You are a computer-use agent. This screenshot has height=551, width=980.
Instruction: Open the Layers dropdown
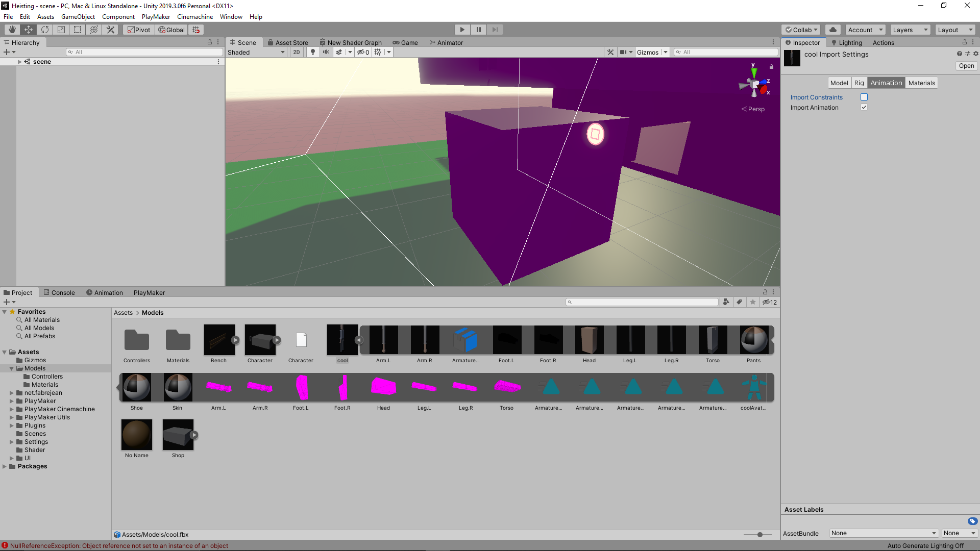coord(910,30)
